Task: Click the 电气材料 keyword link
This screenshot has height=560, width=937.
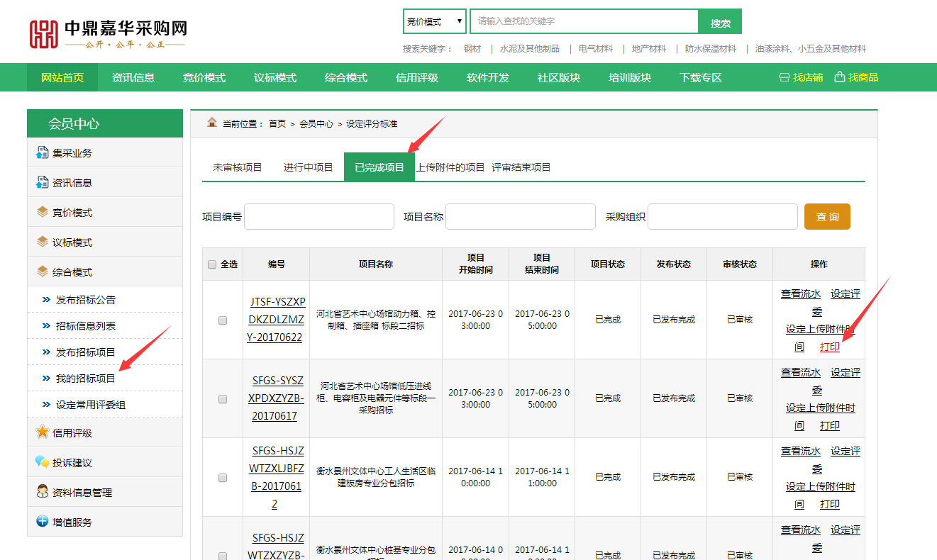Action: [x=596, y=49]
